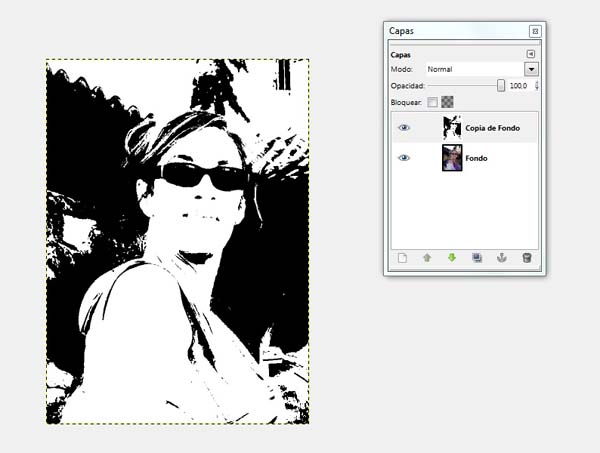
Task: Click the Fondo layer name
Action: point(476,158)
